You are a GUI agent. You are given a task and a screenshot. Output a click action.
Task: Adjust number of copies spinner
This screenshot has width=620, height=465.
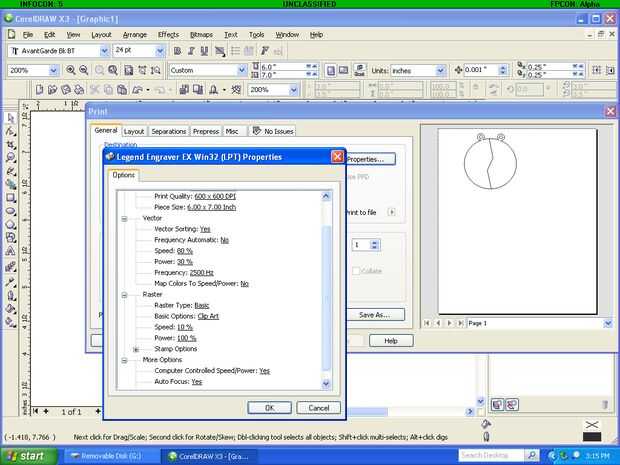click(374, 245)
